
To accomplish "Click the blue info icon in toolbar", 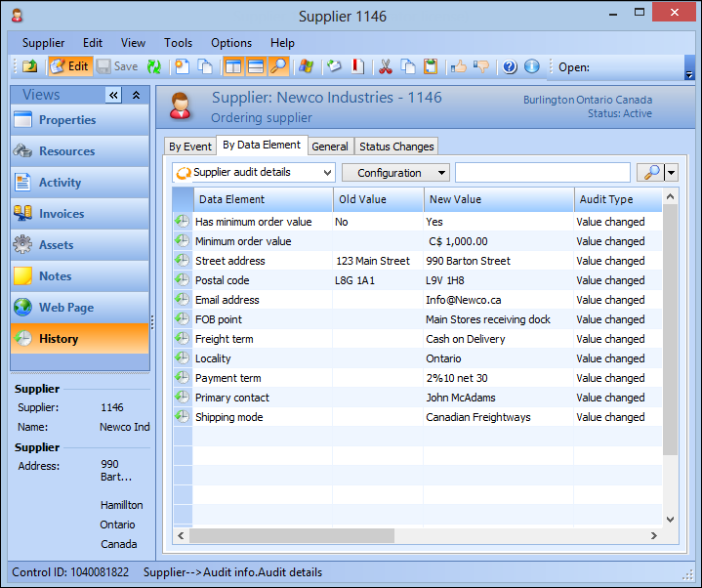I will [x=532, y=66].
